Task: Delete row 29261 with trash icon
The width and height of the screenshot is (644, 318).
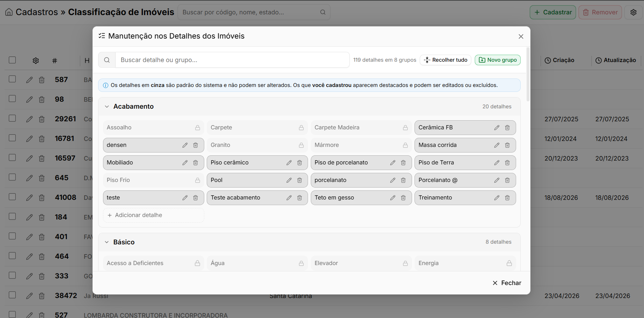Action: click(x=42, y=119)
